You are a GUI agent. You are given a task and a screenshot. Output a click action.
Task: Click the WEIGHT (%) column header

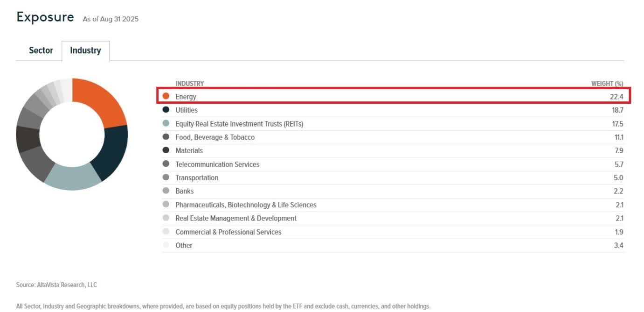click(607, 84)
